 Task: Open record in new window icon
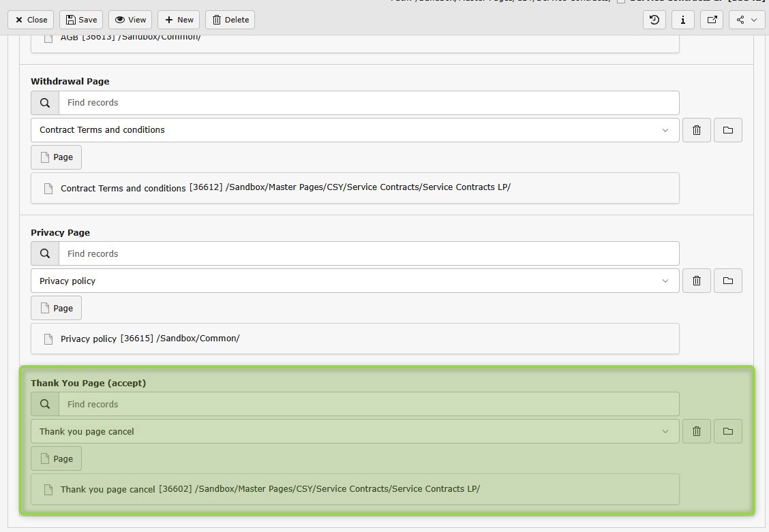pyautogui.click(x=712, y=20)
